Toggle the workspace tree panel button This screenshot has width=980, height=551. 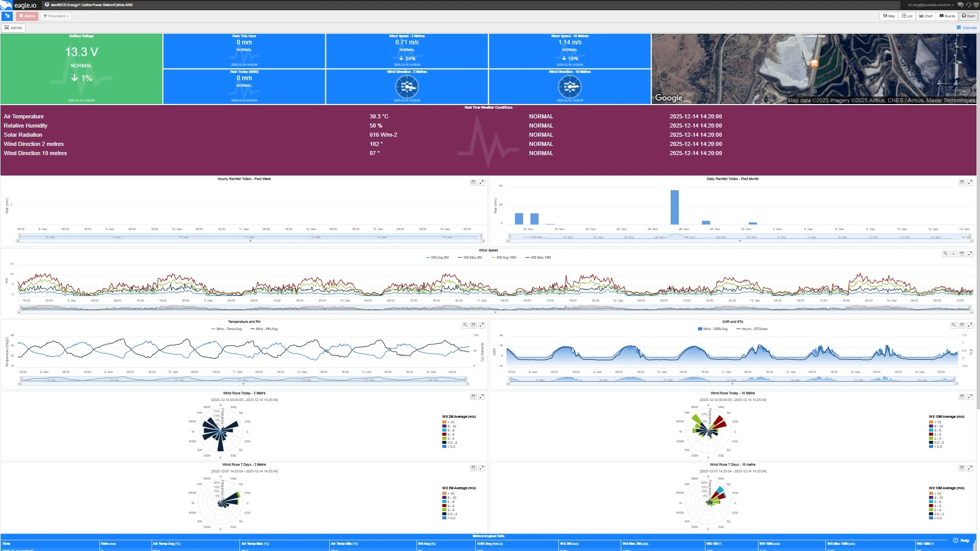[7, 16]
